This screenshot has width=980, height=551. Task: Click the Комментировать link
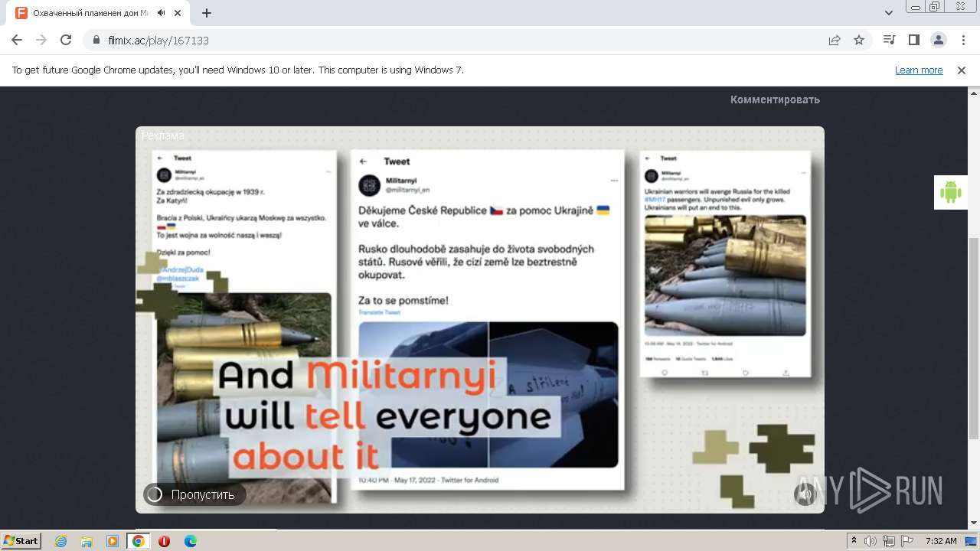pyautogui.click(x=775, y=99)
